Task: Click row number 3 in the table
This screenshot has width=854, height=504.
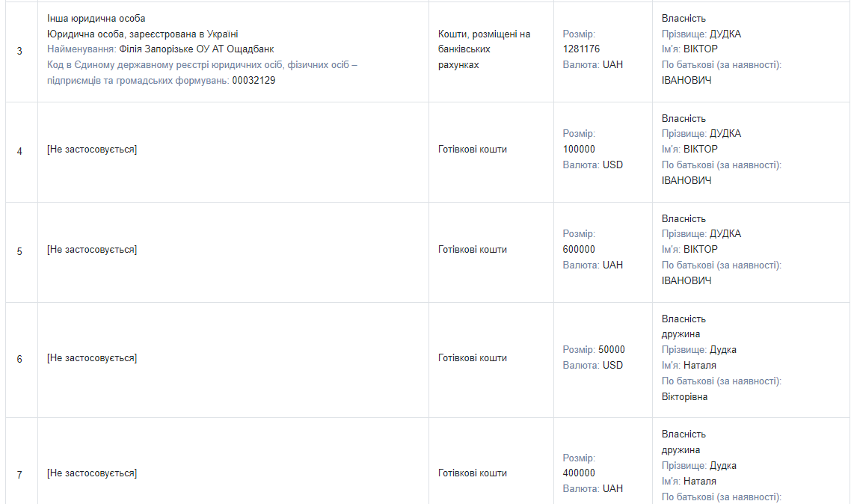Action: coord(19,51)
